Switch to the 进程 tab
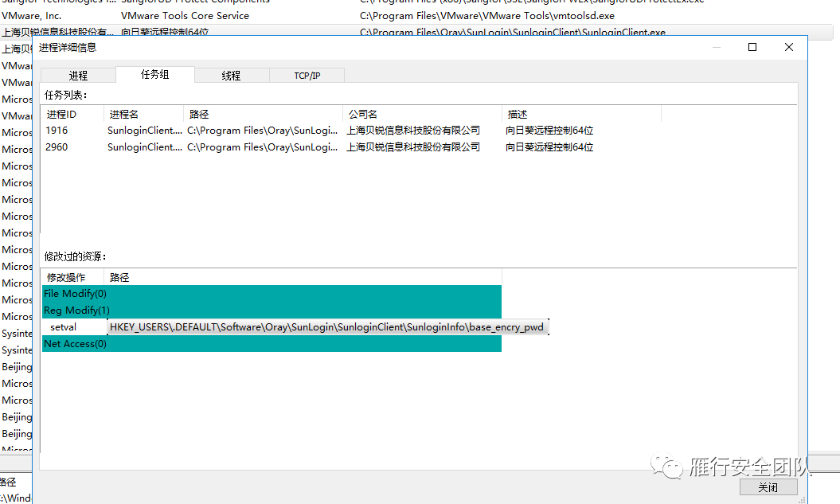This screenshot has width=840, height=504. pos(78,76)
